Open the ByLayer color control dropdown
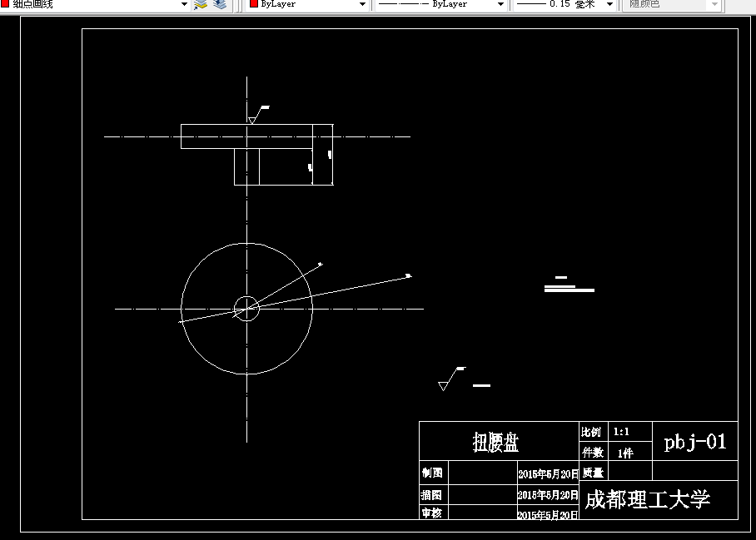Screen dimensions: 756x540 click(x=362, y=4)
